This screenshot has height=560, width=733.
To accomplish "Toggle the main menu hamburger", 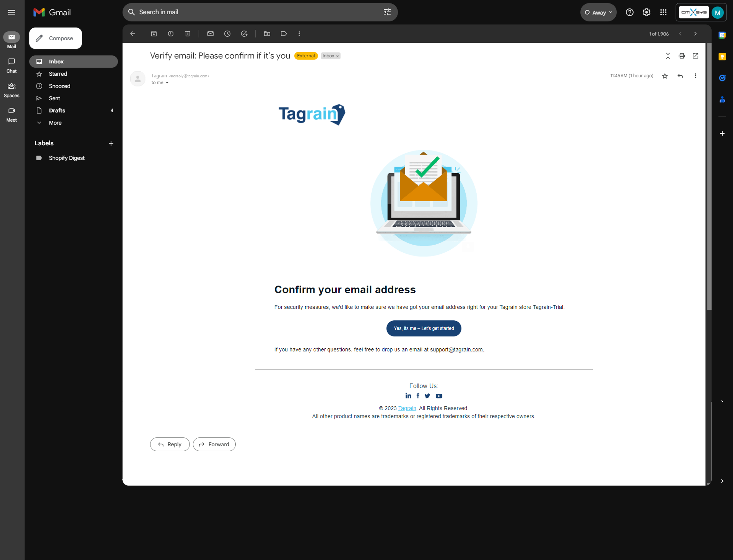I will coord(12,12).
